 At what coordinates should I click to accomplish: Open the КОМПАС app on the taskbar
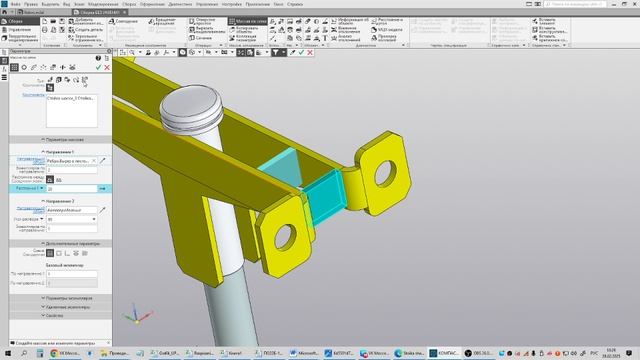click(444, 353)
